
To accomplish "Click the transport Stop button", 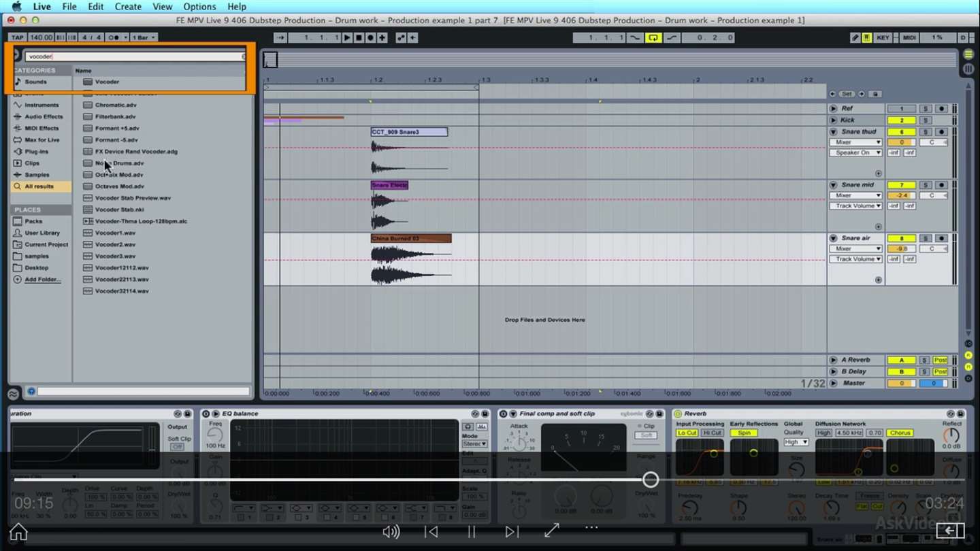I will click(x=359, y=37).
